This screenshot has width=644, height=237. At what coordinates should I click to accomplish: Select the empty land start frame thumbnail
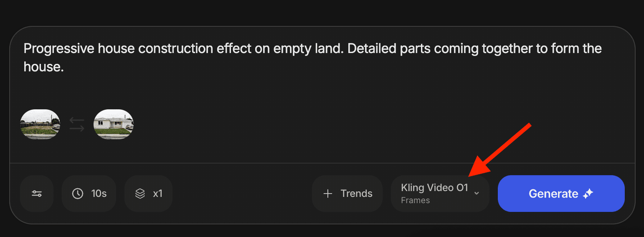[40, 124]
